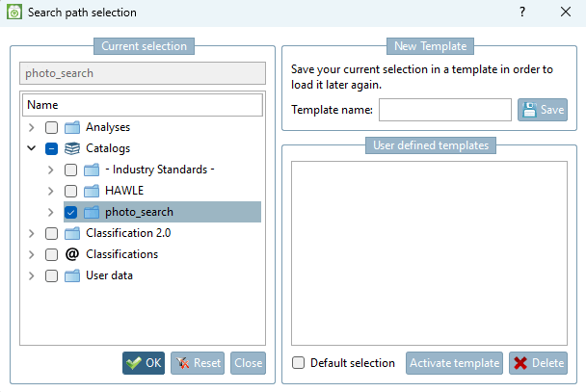Image resolution: width=586 pixels, height=392 pixels.
Task: Click the Analyses folder icon
Action: (72, 127)
